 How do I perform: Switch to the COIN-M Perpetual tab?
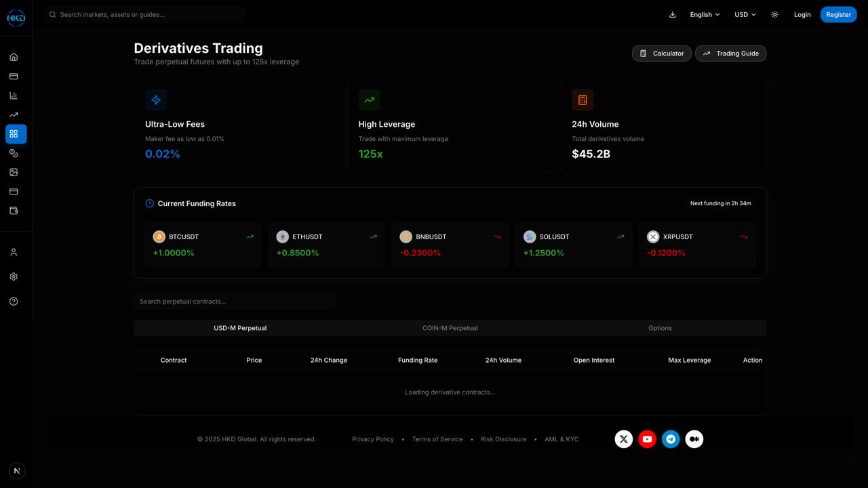[450, 328]
